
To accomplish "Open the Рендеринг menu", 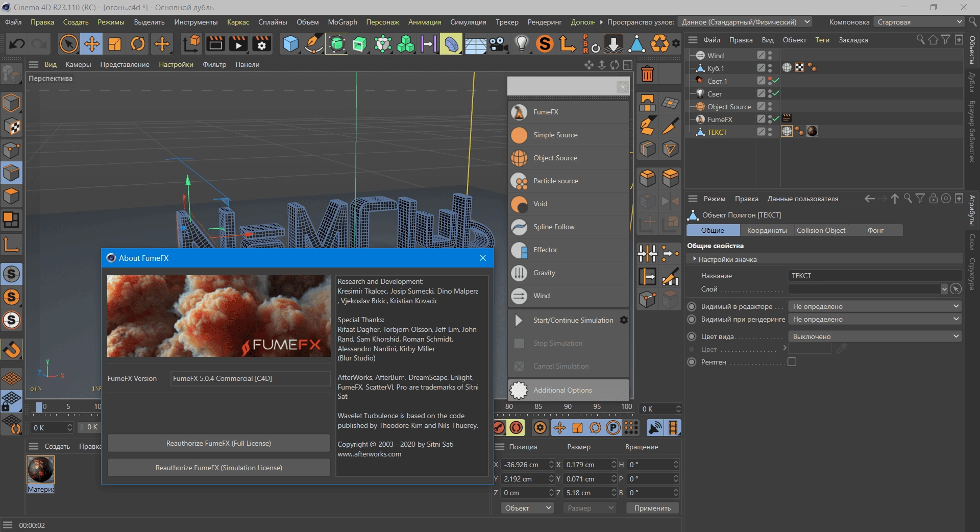I will tap(545, 22).
